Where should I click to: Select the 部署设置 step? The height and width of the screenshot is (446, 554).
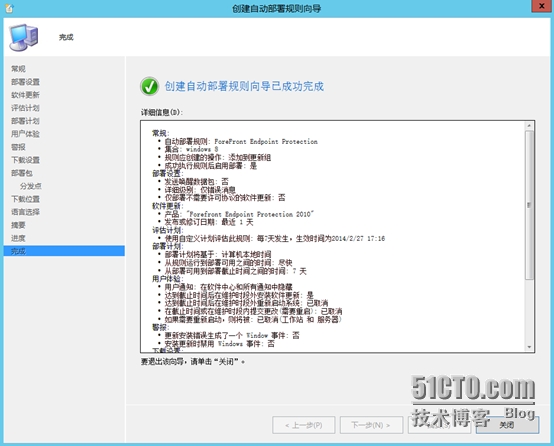tap(25, 82)
